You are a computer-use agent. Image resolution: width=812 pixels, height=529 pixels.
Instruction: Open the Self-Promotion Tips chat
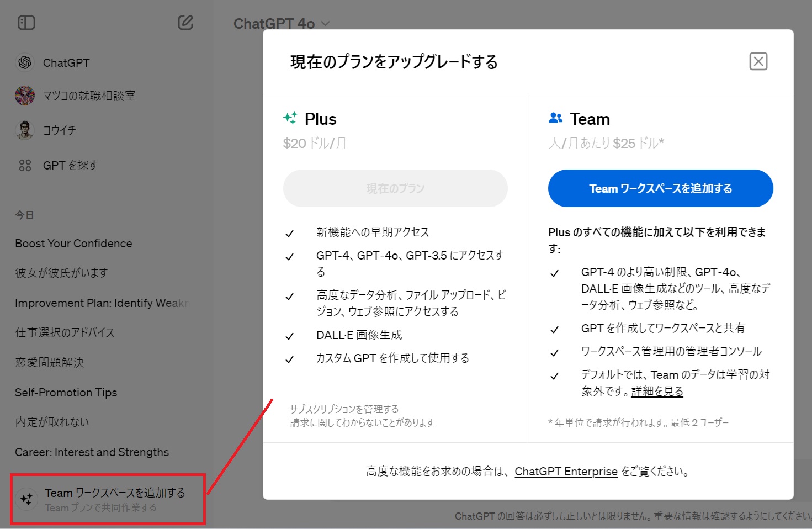[66, 392]
